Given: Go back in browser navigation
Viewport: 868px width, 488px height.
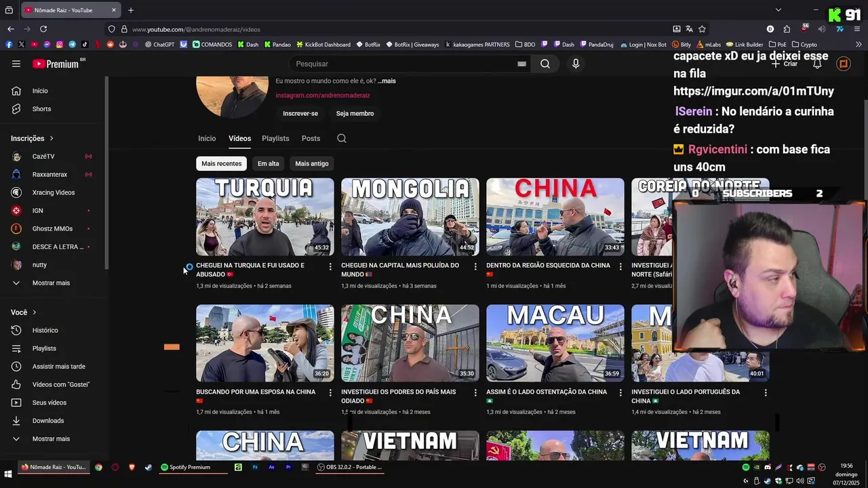Looking at the screenshot, I should pos(11,29).
